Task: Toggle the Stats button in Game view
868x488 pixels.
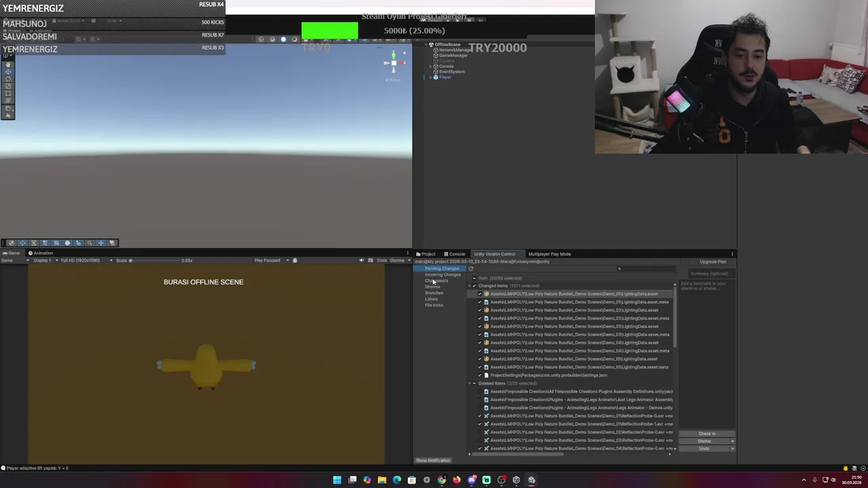Action: pyautogui.click(x=381, y=260)
